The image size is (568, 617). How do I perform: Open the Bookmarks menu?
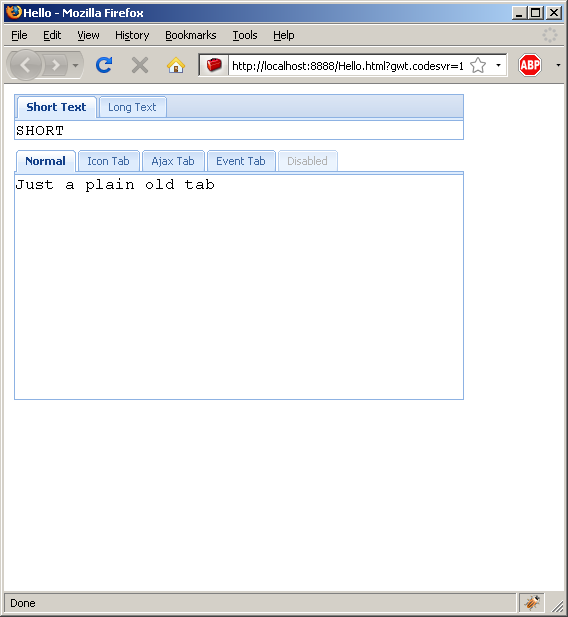[191, 35]
